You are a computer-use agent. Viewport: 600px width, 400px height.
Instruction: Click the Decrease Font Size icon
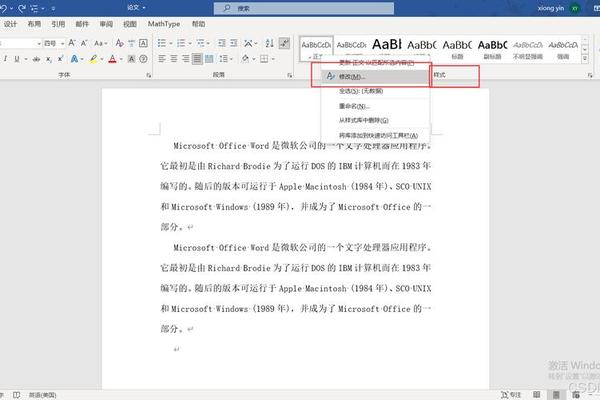click(84, 43)
